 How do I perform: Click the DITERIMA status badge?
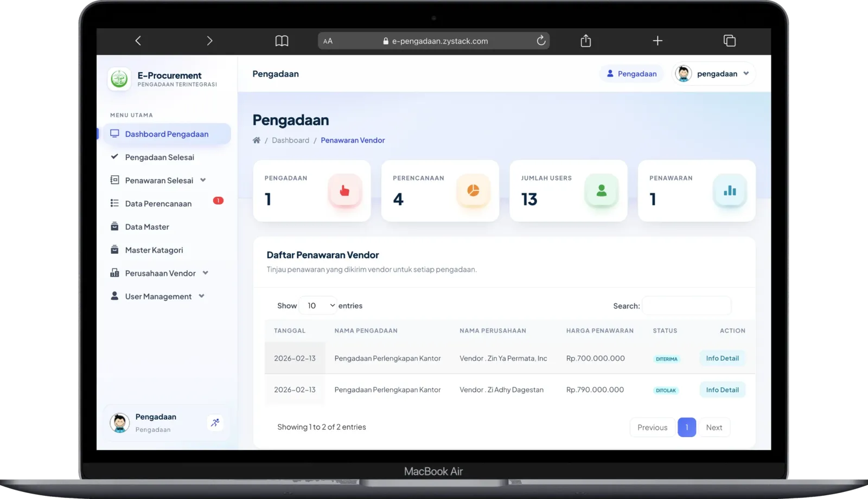667,359
